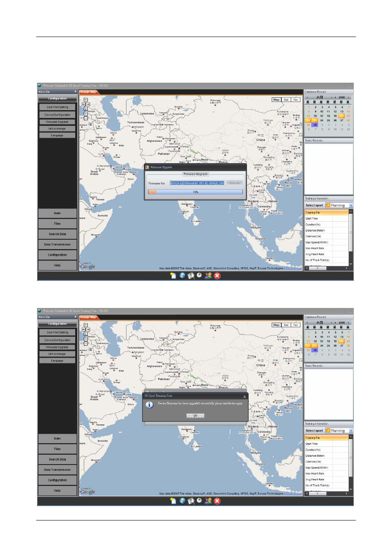The image size is (392, 555).
Task: Expand Search Data section in top screenshot
Action: click(x=58, y=234)
